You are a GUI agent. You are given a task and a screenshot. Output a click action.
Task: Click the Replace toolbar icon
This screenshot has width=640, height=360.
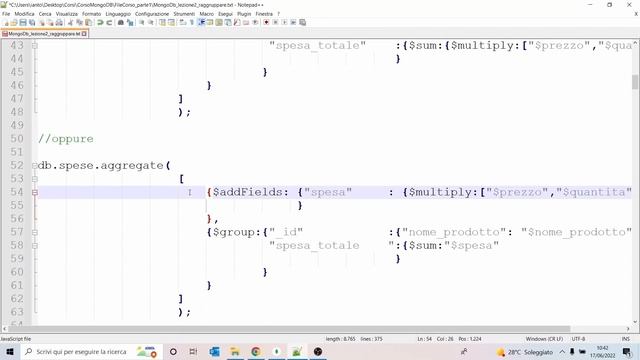(x=130, y=23)
